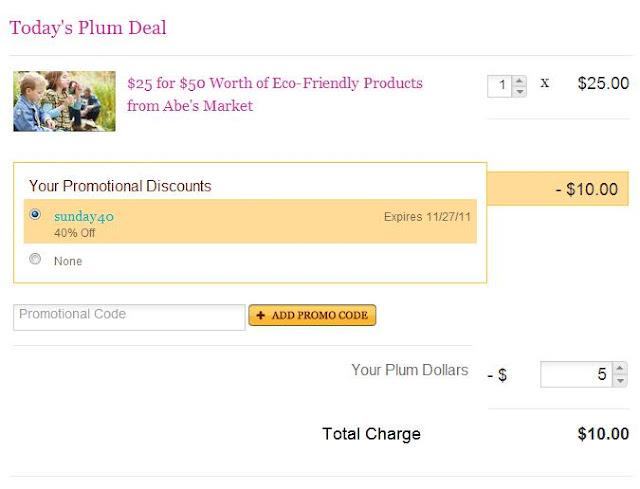Image resolution: width=640 pixels, height=489 pixels.
Task: Click the quantity number field
Action: pyautogui.click(x=500, y=86)
